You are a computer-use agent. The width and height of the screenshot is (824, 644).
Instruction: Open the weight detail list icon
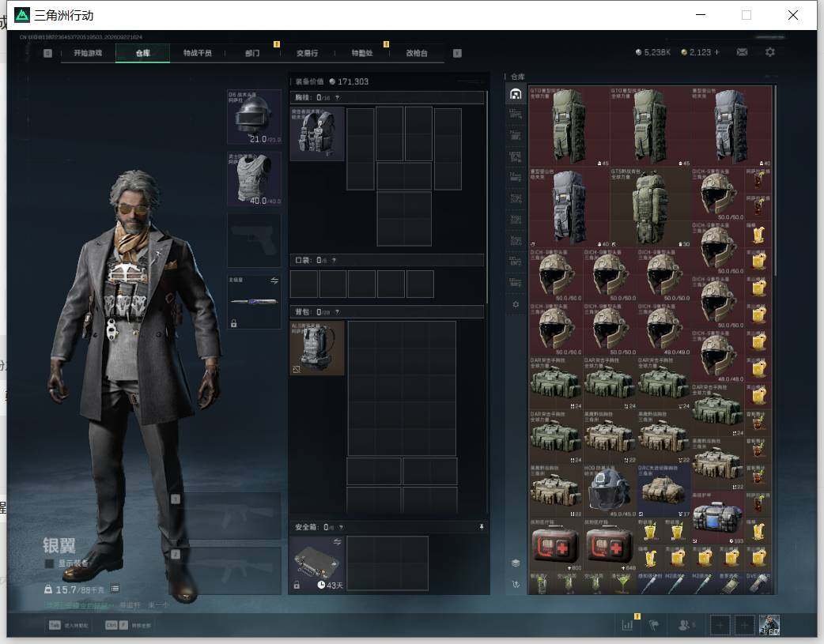coord(115,589)
